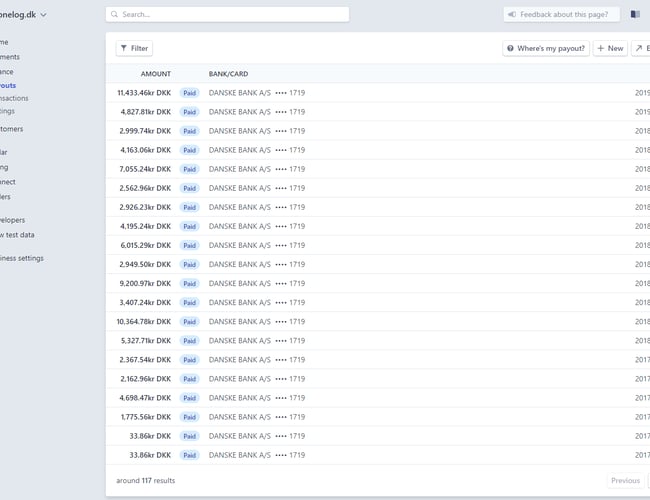Viewport: 650px width, 500px height.
Task: Click Paid badge on 11,433.46kr payout
Action: tap(189, 93)
